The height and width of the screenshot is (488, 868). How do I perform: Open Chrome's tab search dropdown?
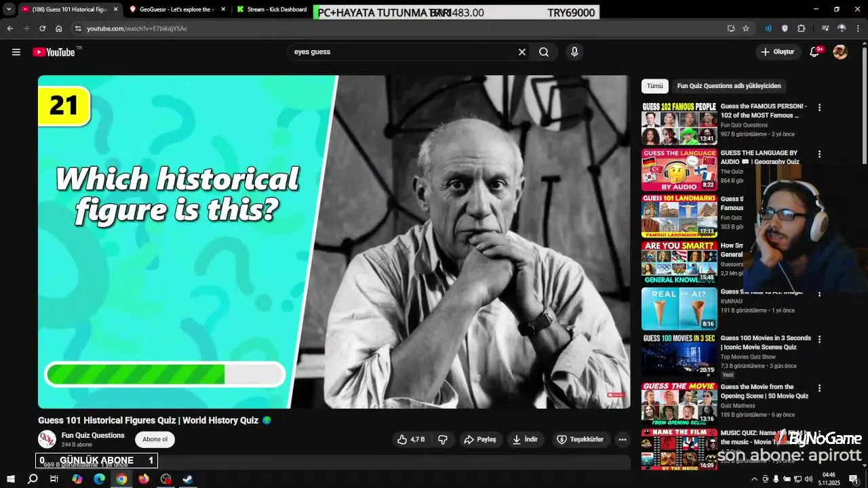point(9,9)
